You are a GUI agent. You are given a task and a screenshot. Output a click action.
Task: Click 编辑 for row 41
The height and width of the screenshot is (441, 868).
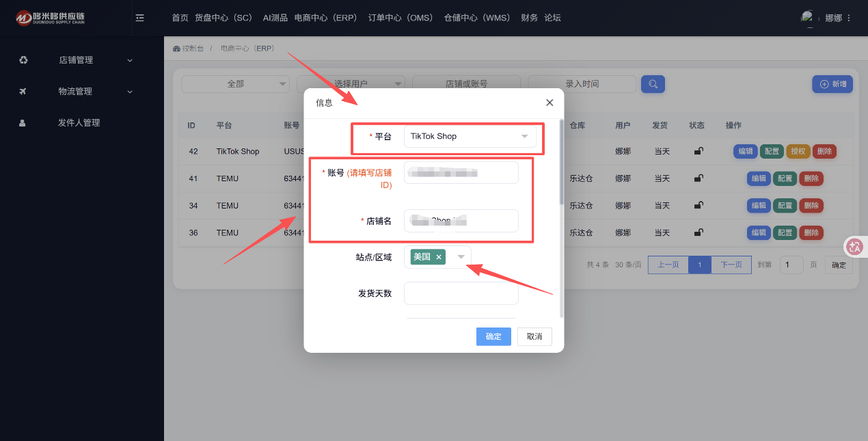pos(759,178)
